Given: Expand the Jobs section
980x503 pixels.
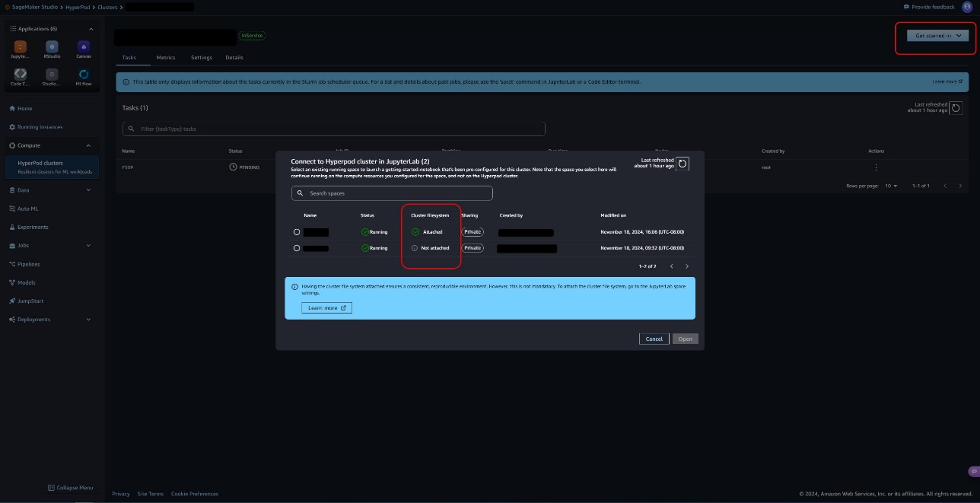Looking at the screenshot, I should tap(88, 246).
